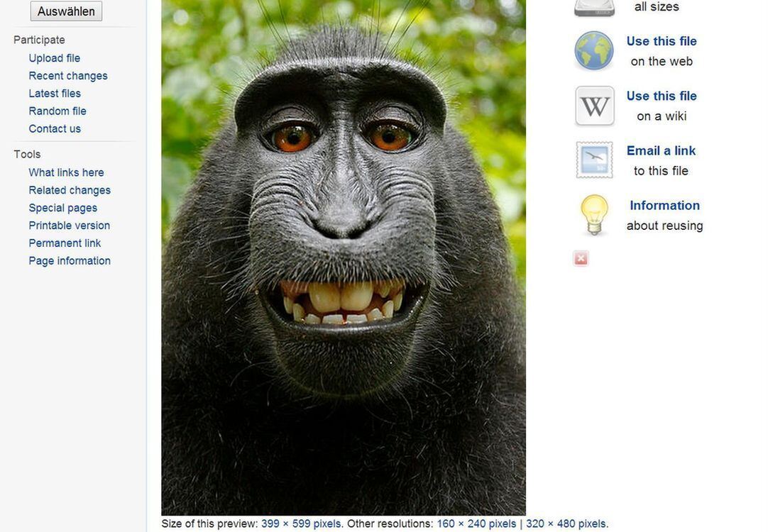Open the Contact us link
768x532 pixels.
(55, 129)
